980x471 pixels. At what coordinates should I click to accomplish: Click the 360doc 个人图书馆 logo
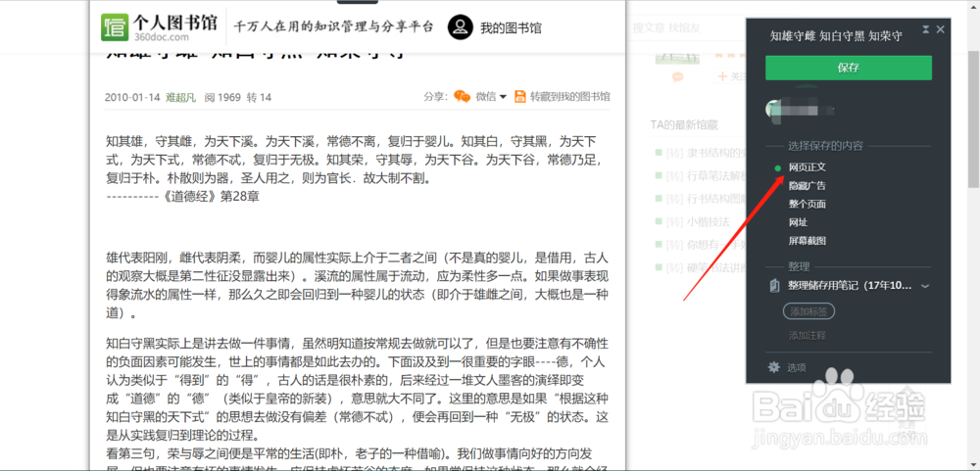(x=159, y=26)
